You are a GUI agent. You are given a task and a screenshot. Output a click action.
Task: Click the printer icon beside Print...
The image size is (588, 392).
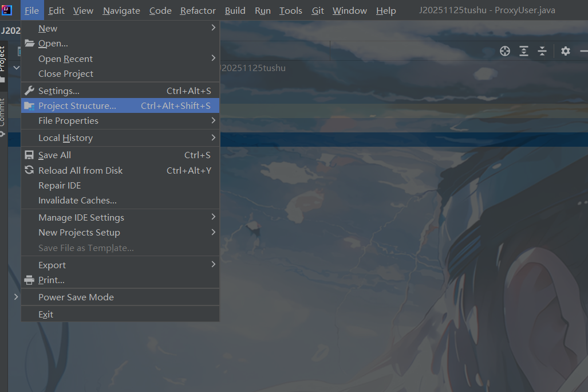pyautogui.click(x=29, y=280)
